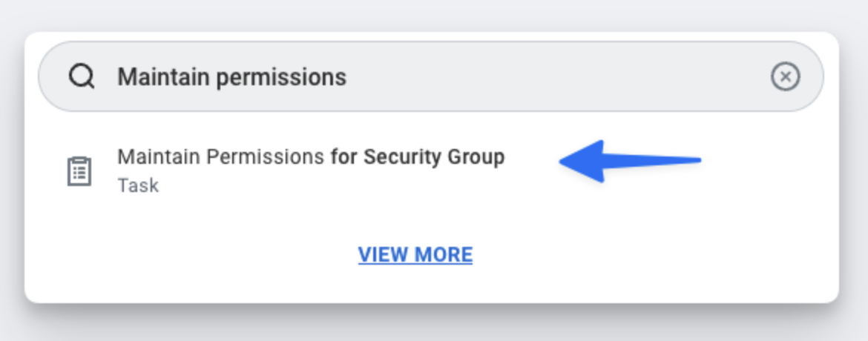The width and height of the screenshot is (868, 341).
Task: Select the bold "for Security Group" text
Action: click(x=418, y=157)
